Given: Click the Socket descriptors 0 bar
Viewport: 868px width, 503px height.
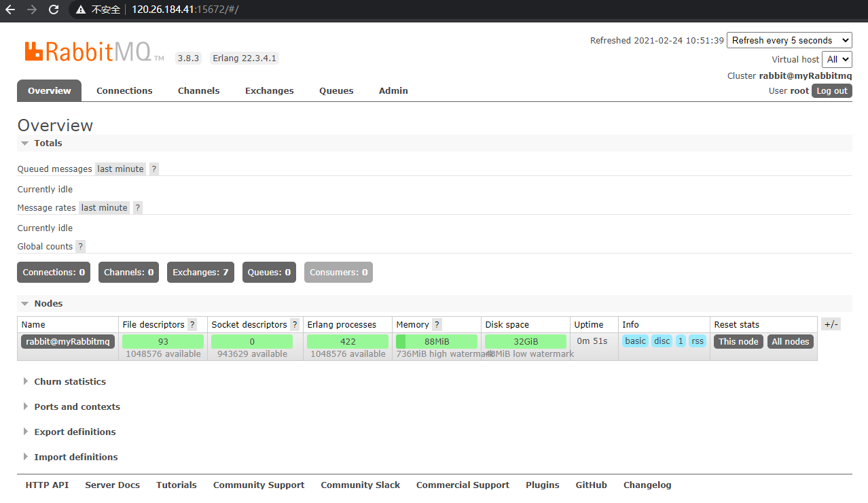Looking at the screenshot, I should [252, 341].
